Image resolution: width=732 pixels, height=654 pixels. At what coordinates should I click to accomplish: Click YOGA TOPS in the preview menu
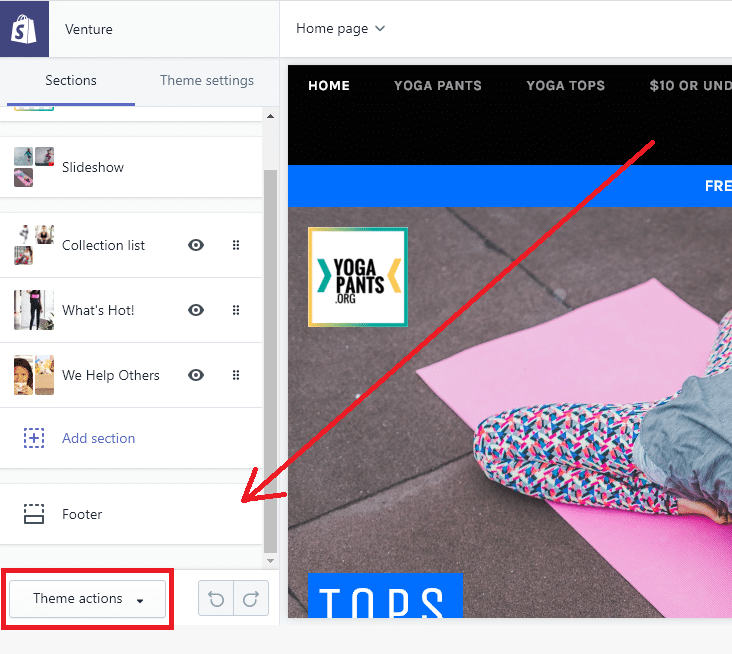click(x=565, y=85)
